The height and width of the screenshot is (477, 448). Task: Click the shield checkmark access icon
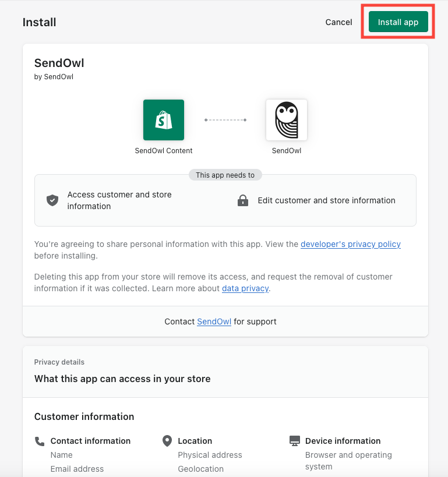[x=52, y=200]
